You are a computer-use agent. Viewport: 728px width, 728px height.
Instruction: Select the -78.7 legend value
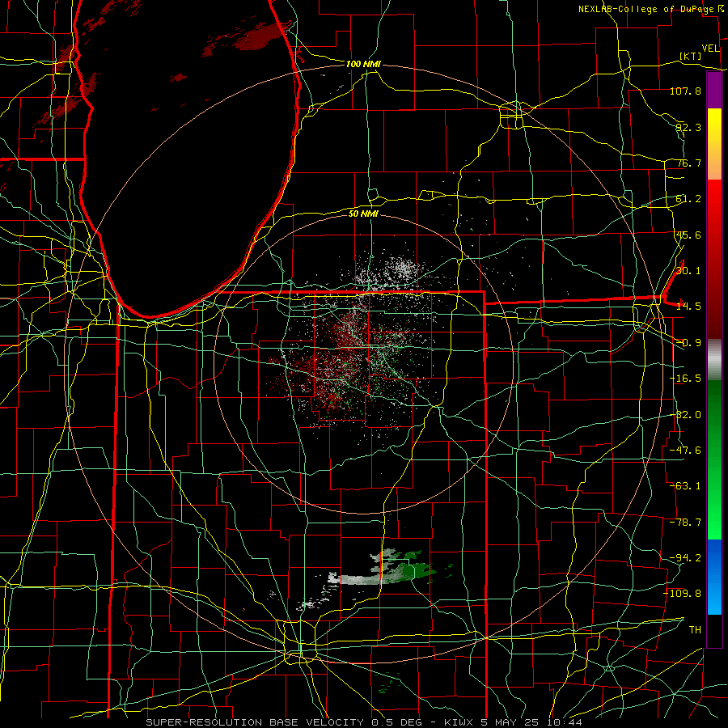tap(685, 523)
